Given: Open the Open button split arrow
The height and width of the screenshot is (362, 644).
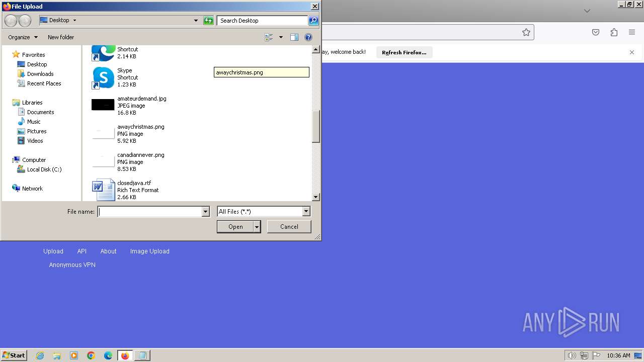Looking at the screenshot, I should 257,227.
